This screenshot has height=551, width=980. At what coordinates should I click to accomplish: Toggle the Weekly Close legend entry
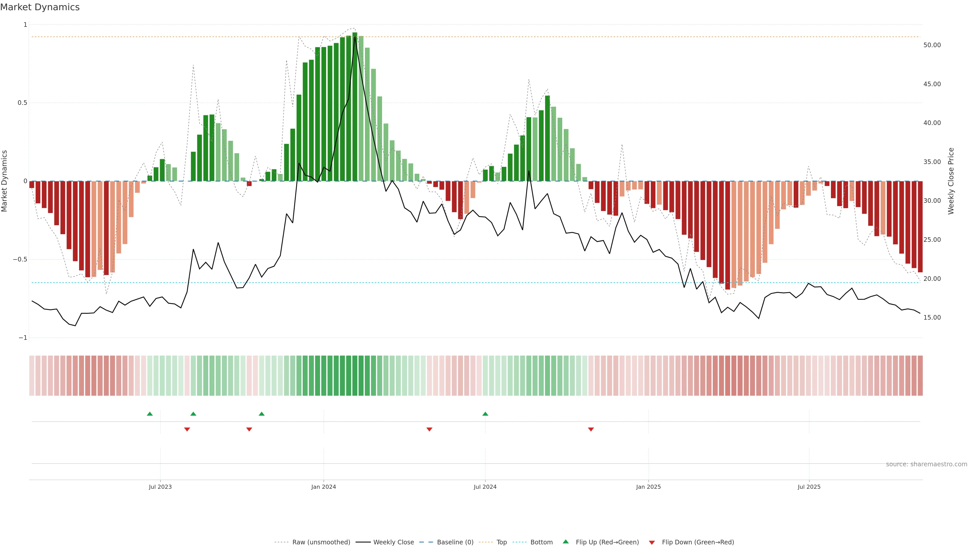393,542
